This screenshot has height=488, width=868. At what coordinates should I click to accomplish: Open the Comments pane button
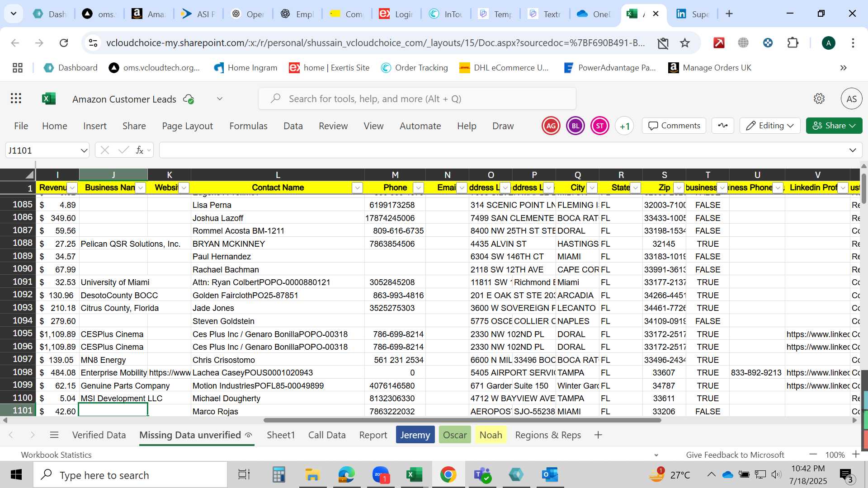(x=674, y=126)
